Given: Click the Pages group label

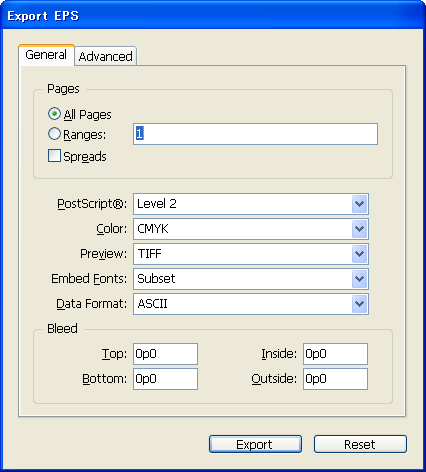Looking at the screenshot, I should [x=63, y=89].
